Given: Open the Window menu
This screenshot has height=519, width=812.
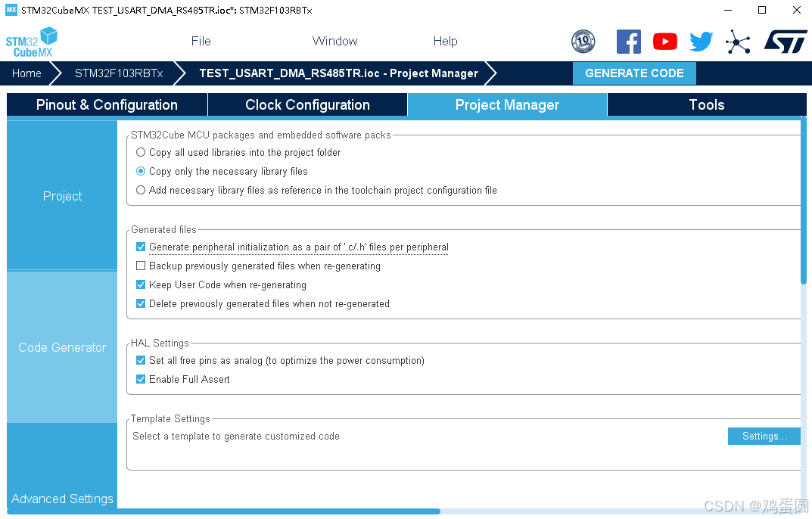Looking at the screenshot, I should (x=334, y=41).
